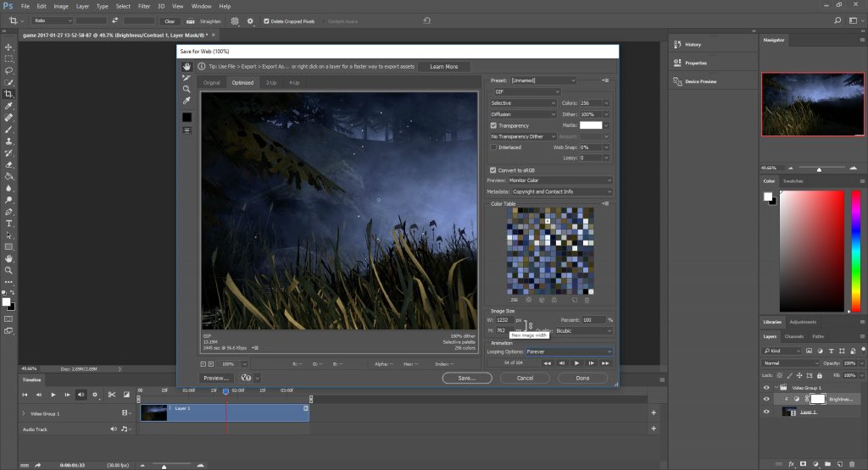Image resolution: width=868 pixels, height=470 pixels.
Task: Open the Preview Monitor Color dropdown
Action: 560,180
